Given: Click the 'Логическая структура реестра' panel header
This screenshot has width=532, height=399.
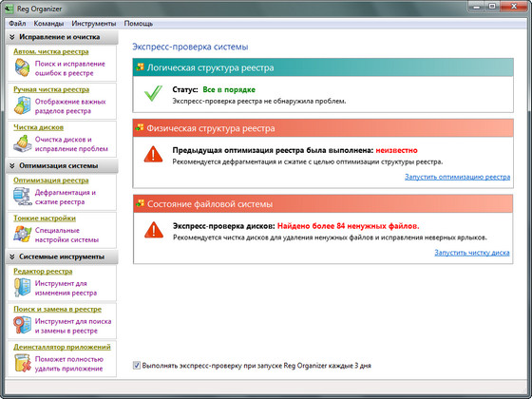Looking at the screenshot, I should 323,67.
